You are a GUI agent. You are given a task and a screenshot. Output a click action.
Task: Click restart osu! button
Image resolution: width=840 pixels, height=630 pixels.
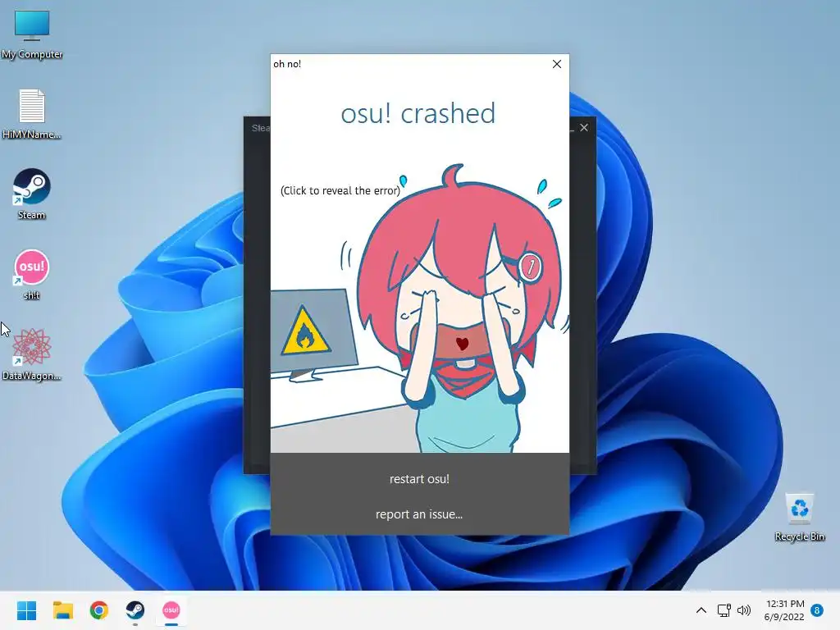419,479
